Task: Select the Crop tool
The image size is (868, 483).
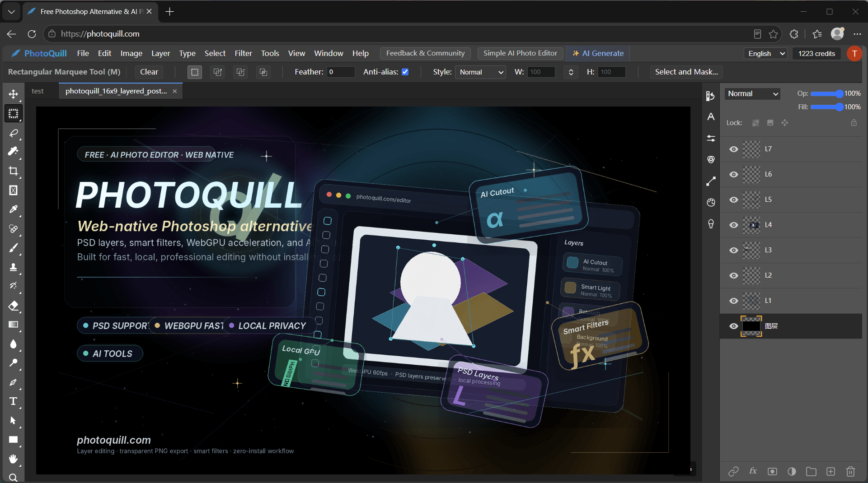Action: point(14,171)
